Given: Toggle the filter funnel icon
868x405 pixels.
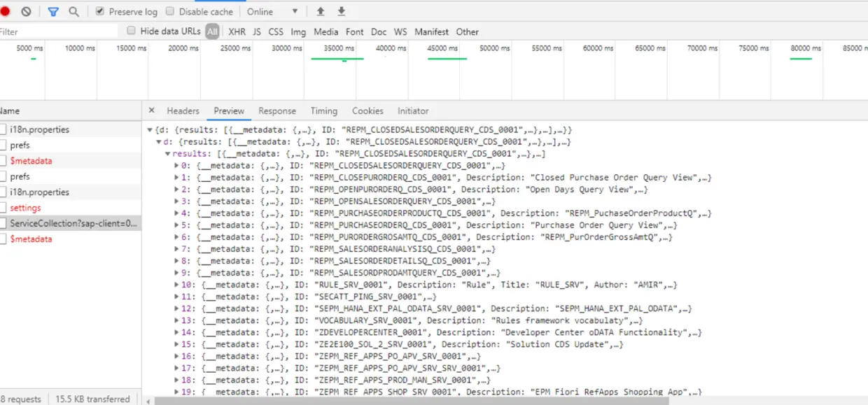Looking at the screenshot, I should point(53,12).
